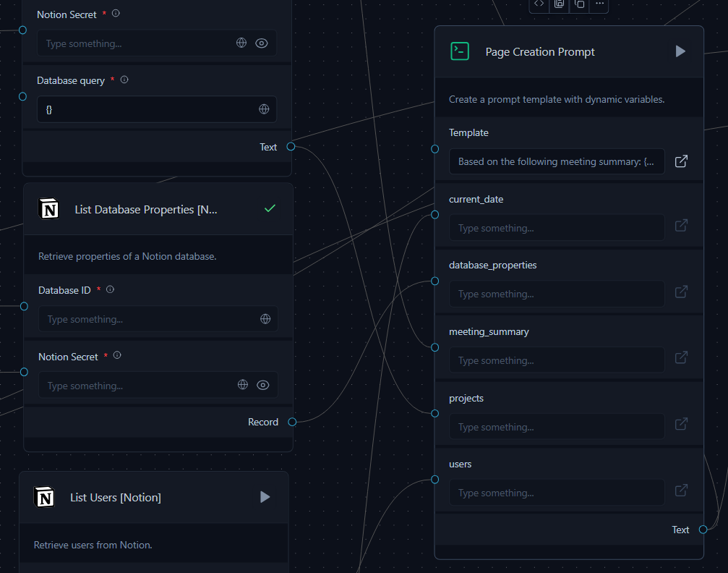The image size is (728, 573).
Task: Select the 'List Users [Notion]' node title
Action: pyautogui.click(x=116, y=498)
